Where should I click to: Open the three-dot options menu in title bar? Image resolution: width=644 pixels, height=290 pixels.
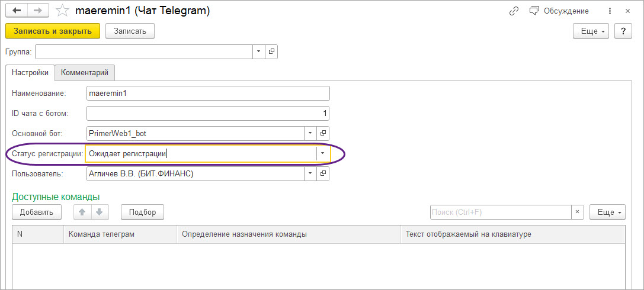click(610, 11)
